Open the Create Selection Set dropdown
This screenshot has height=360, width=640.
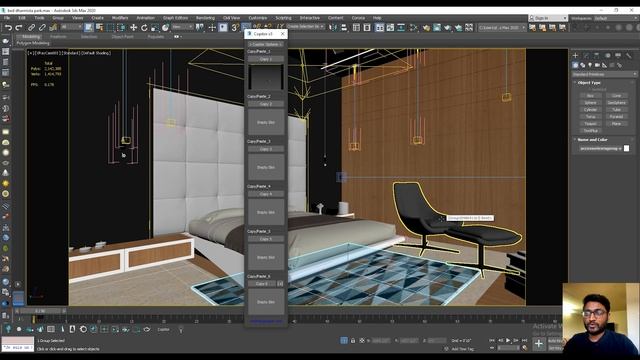[x=306, y=27]
